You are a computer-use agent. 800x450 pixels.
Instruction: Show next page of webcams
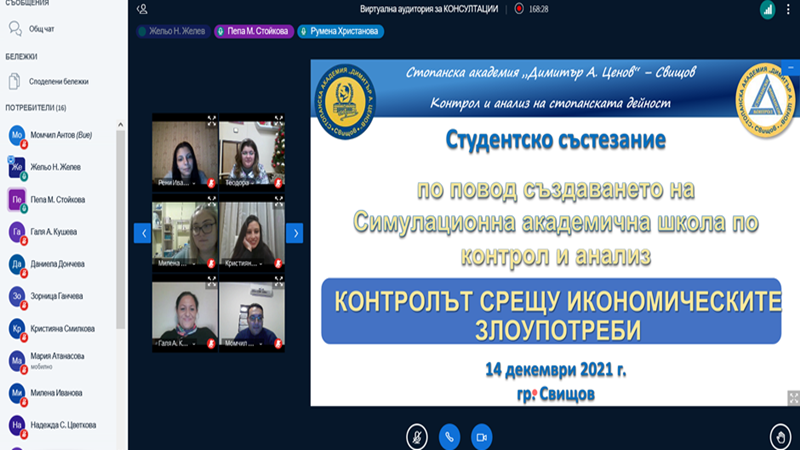(x=294, y=233)
